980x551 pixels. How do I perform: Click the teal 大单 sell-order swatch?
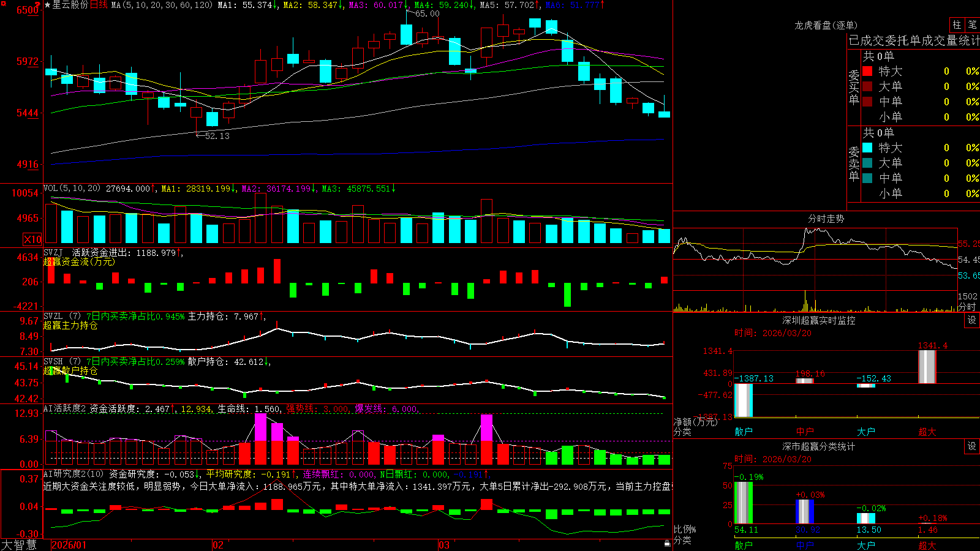[x=867, y=163]
